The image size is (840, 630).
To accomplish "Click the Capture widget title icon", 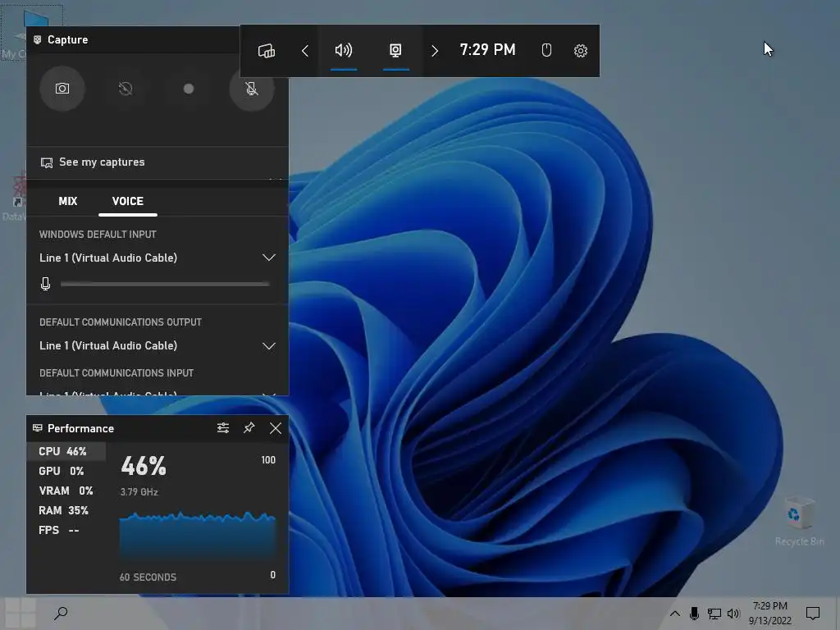I will (38, 39).
